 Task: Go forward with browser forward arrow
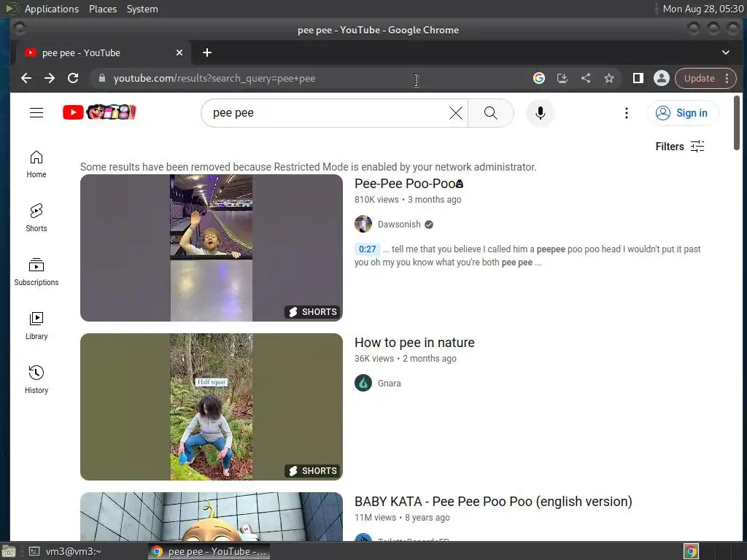(50, 78)
